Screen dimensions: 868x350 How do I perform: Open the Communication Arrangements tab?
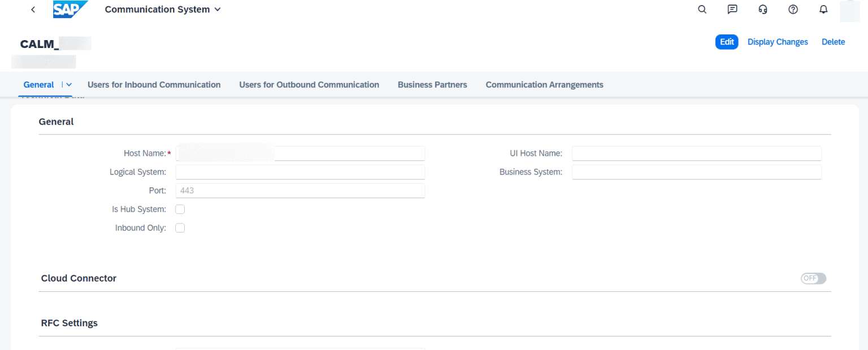click(544, 84)
